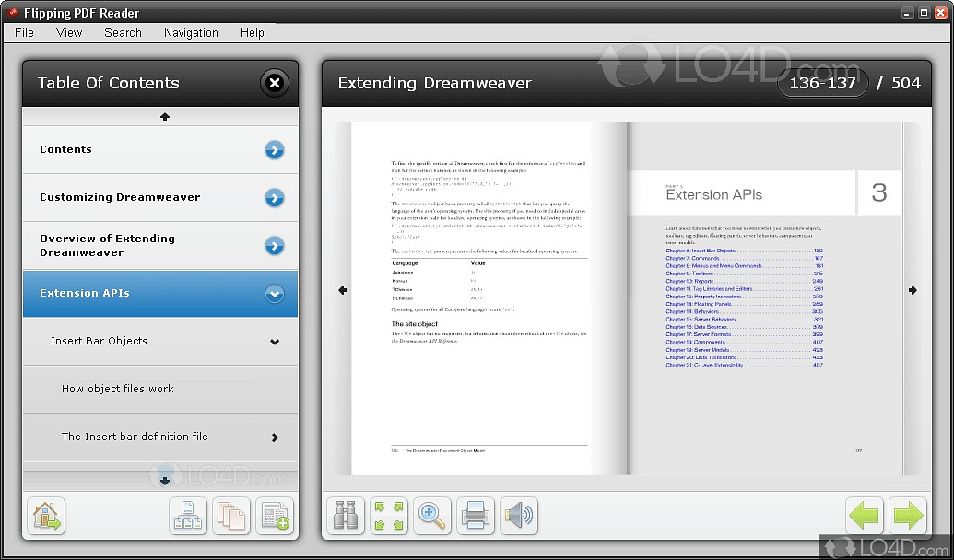Image resolution: width=954 pixels, height=560 pixels.
Task: Print the current document
Action: (x=475, y=516)
